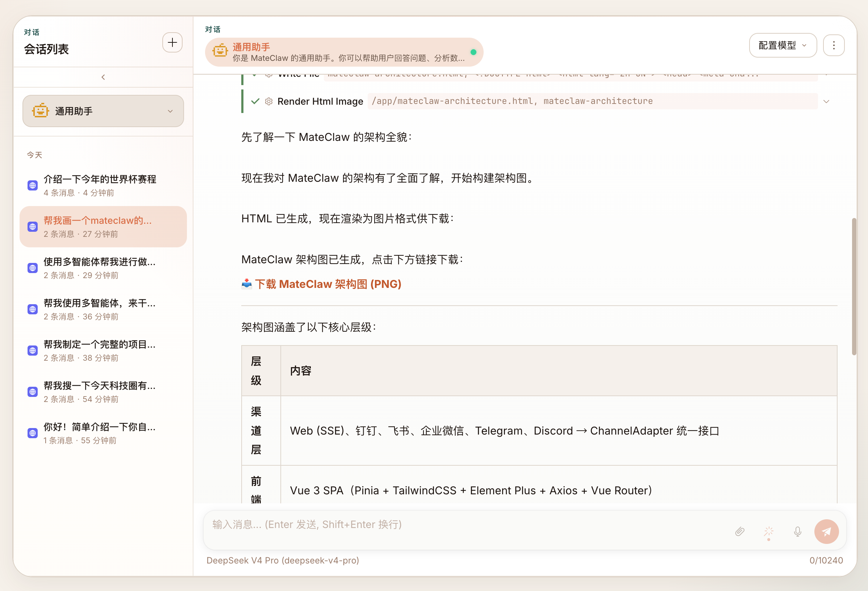Open conversation 帮我搜一下今天科技圈有...

click(103, 391)
